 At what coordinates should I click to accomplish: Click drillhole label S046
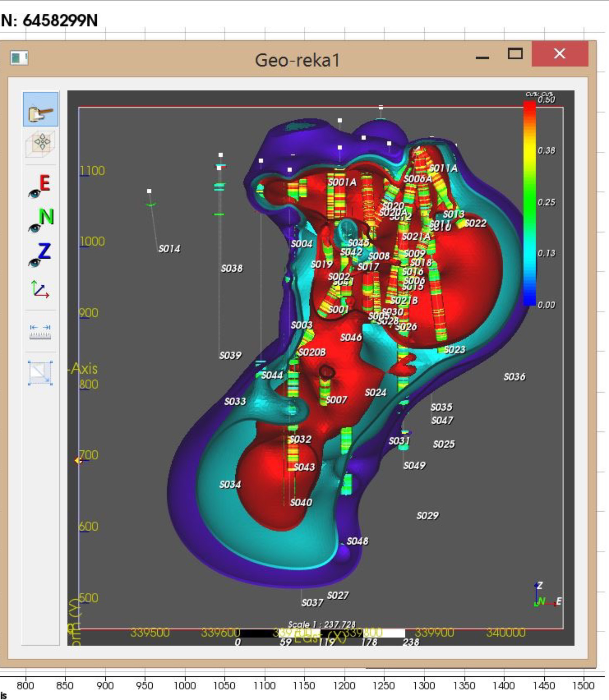pos(351,337)
